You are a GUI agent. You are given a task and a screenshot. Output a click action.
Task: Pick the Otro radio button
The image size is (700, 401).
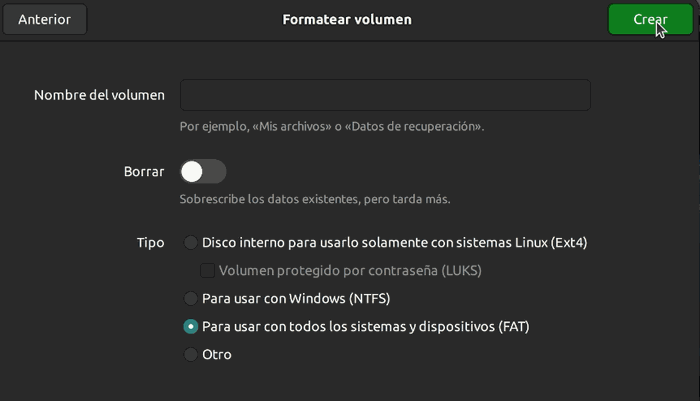point(191,354)
